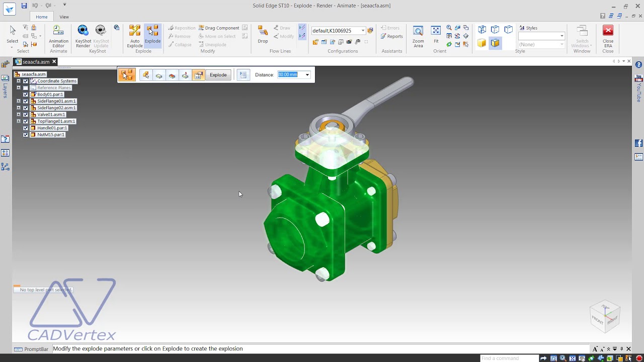Click the Drag Component button

click(x=219, y=28)
